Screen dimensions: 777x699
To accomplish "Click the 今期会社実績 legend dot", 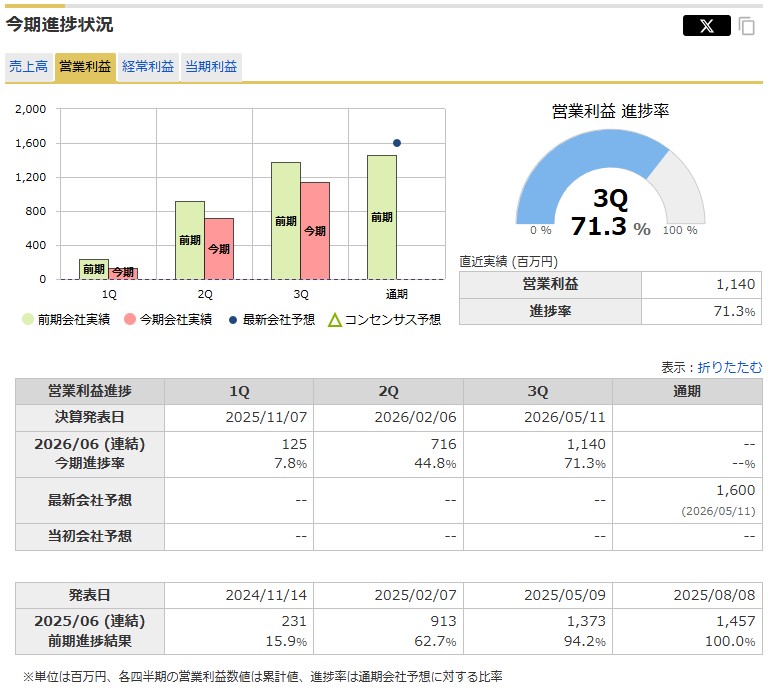I will (130, 320).
